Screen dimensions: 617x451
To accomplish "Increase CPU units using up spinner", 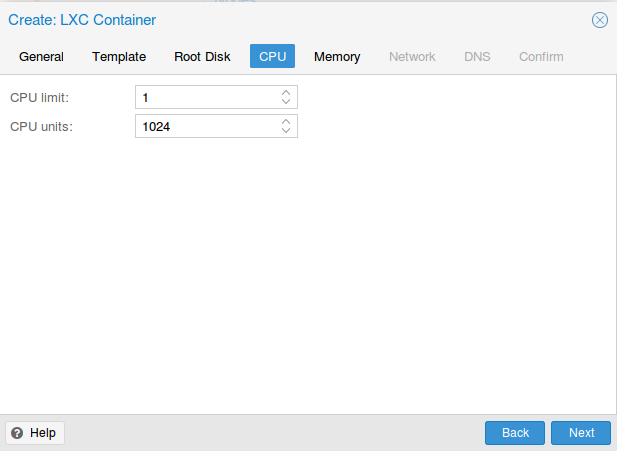I will pos(286,122).
